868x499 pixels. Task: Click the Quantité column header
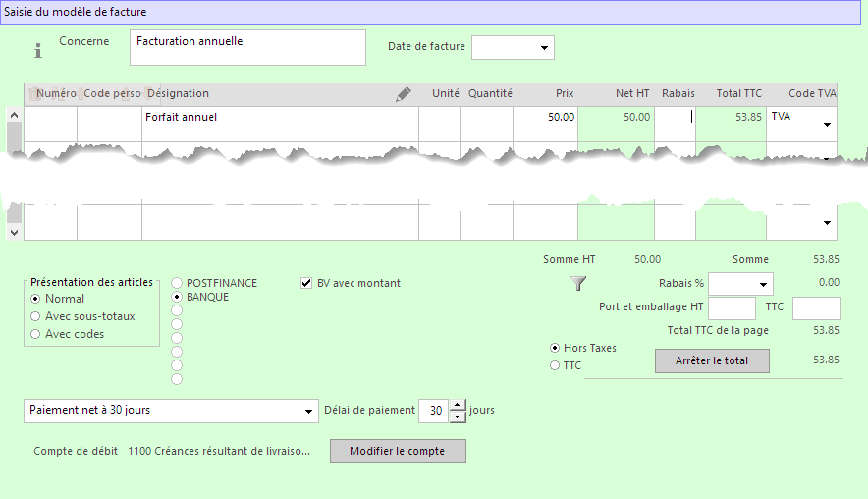point(491,93)
